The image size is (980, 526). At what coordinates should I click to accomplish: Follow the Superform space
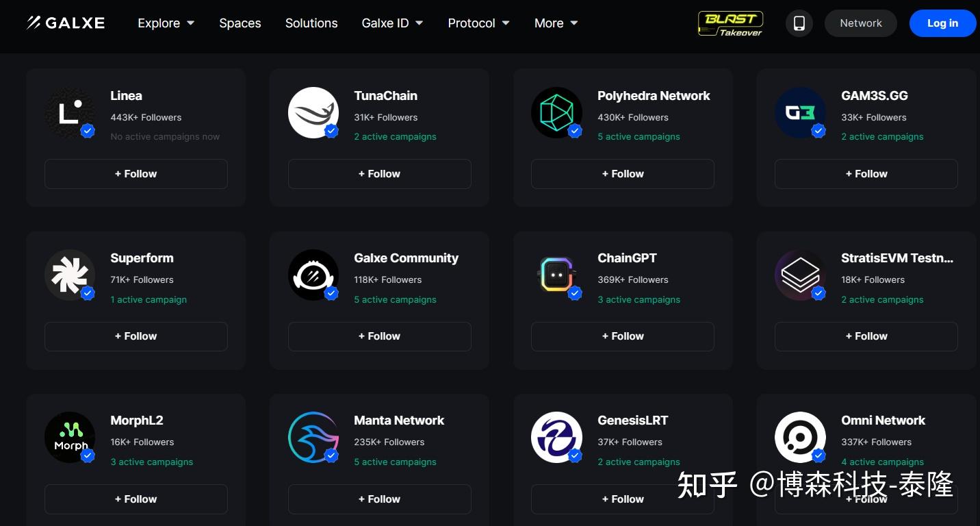(x=136, y=336)
